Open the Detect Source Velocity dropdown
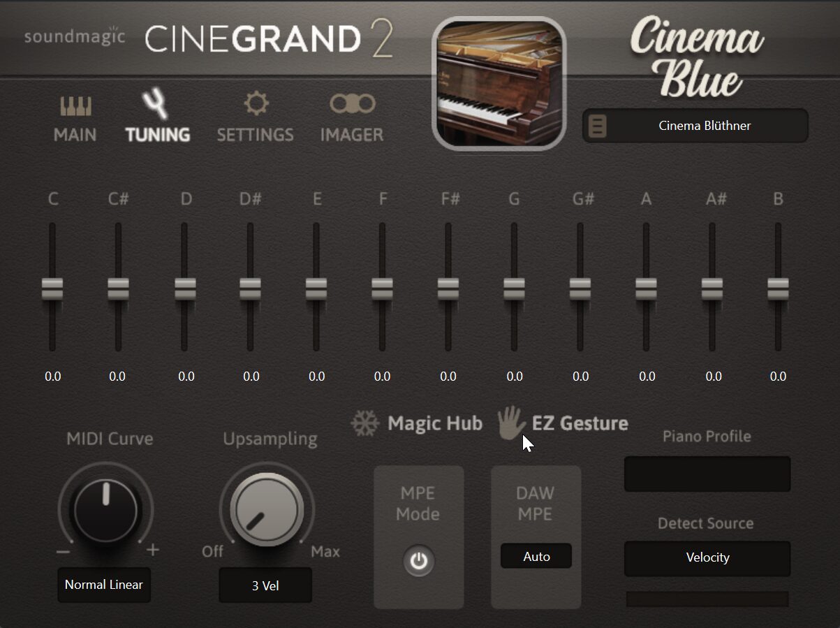840x628 pixels. point(707,557)
